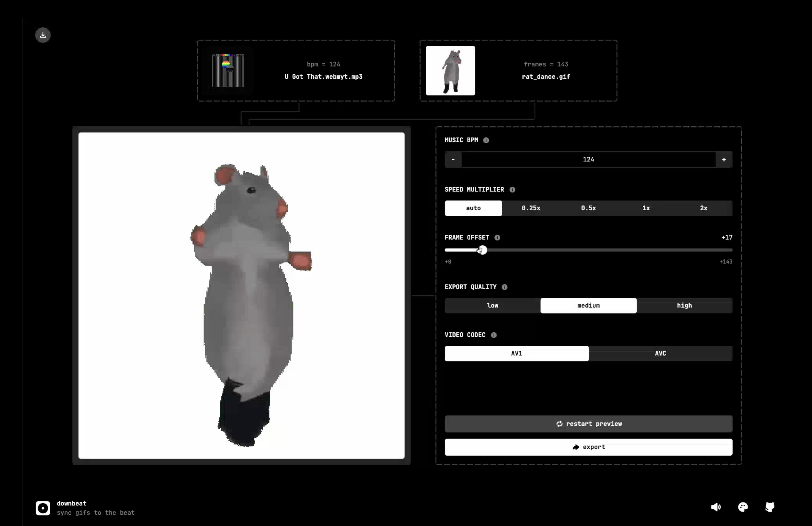This screenshot has height=526, width=812.
Task: Click the Music BPM info icon
Action: click(486, 140)
